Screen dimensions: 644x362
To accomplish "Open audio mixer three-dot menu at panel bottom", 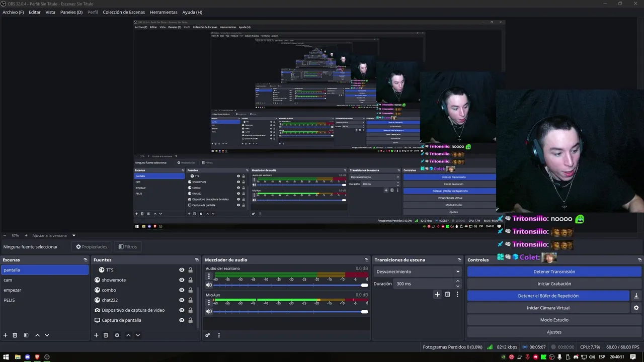I will (219, 335).
